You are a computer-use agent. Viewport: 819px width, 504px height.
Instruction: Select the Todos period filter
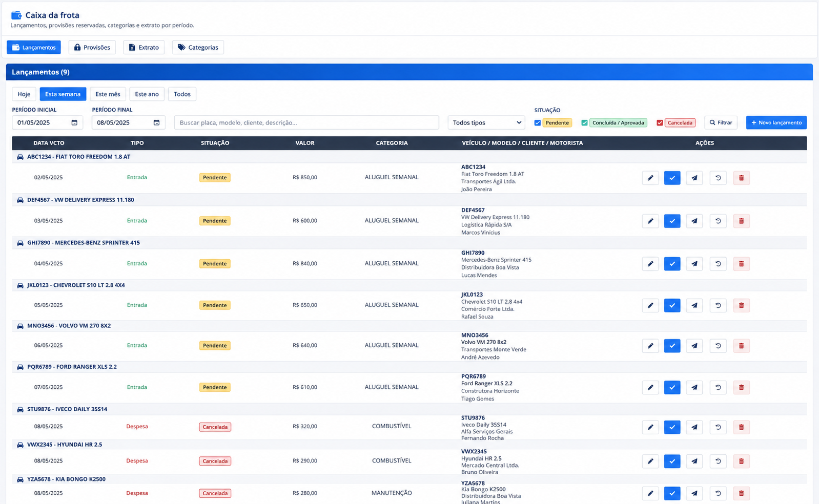coord(182,94)
